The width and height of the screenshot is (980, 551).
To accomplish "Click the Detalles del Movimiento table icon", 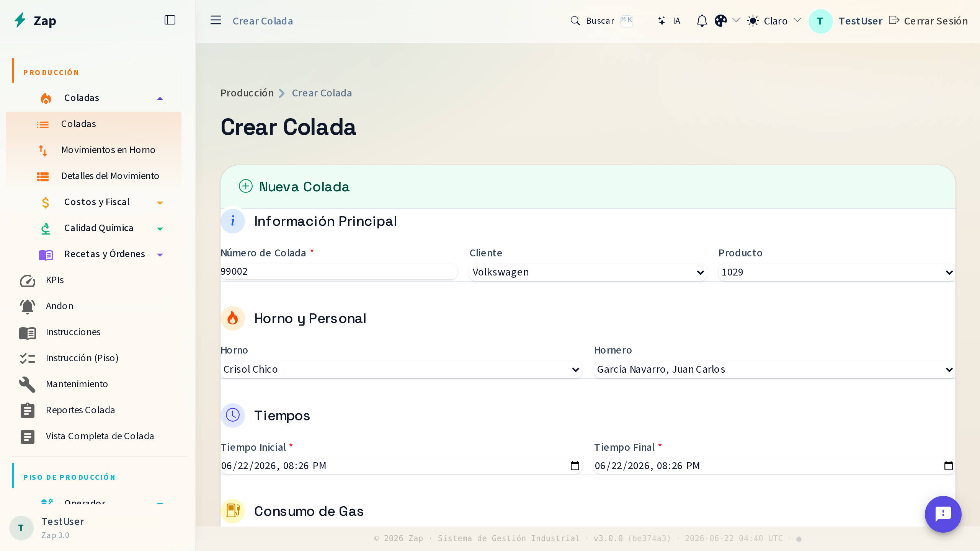I will point(43,176).
